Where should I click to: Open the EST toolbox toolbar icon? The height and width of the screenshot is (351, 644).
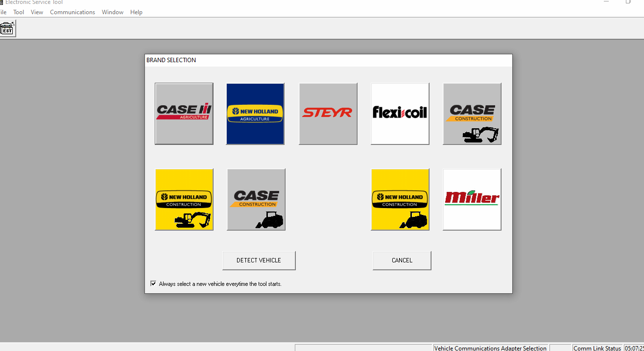tap(8, 28)
